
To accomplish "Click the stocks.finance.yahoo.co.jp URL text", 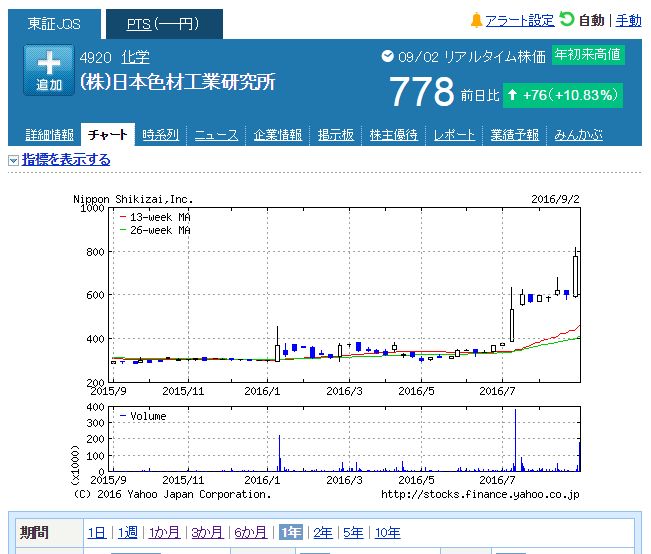I will pos(480,494).
